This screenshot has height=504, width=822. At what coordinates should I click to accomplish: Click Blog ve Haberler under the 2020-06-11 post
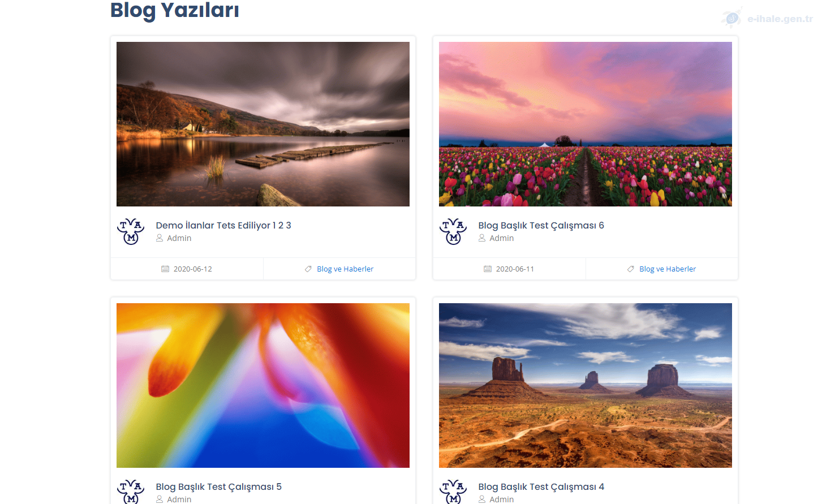(668, 269)
